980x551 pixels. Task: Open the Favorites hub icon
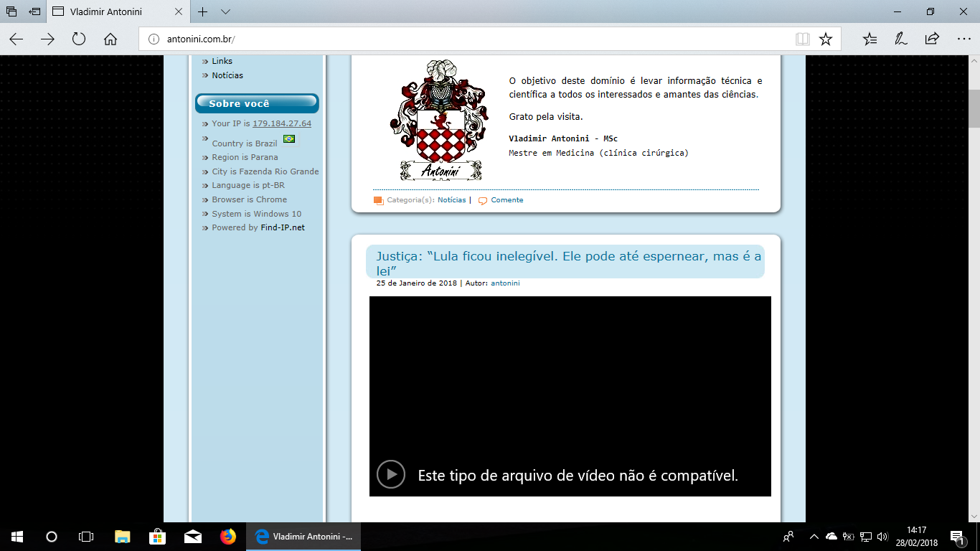pyautogui.click(x=870, y=39)
